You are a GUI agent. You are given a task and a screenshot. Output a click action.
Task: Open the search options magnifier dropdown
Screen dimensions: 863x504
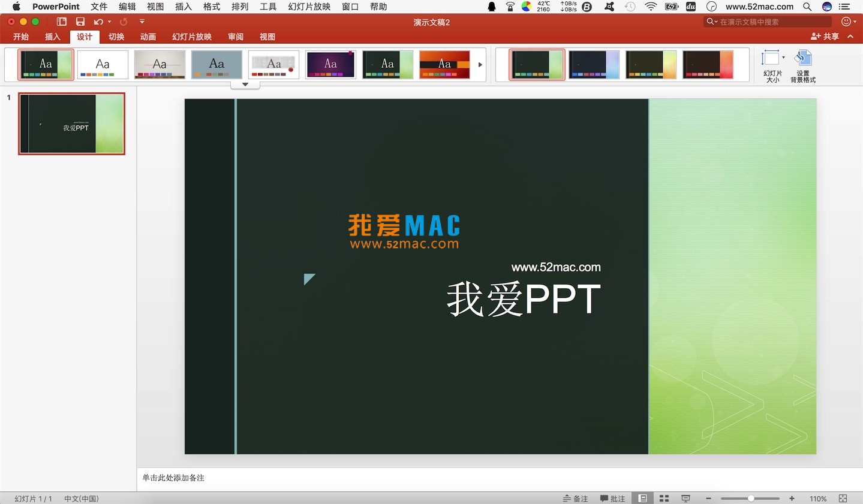[x=712, y=22]
